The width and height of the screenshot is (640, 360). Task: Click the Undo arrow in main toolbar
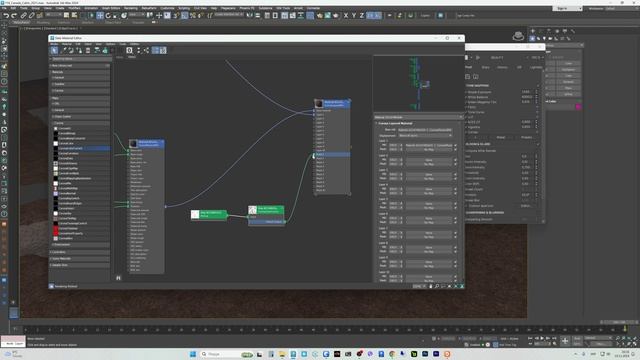6,16
